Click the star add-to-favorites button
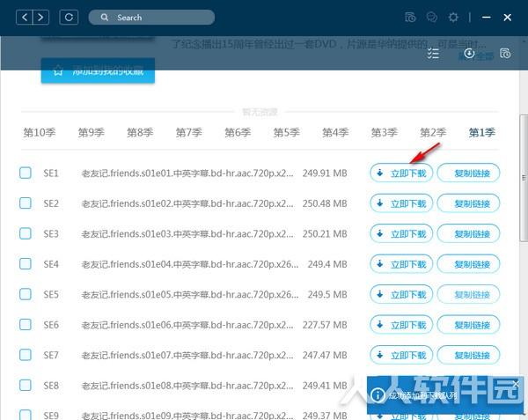This screenshot has height=420, width=528. [98, 70]
